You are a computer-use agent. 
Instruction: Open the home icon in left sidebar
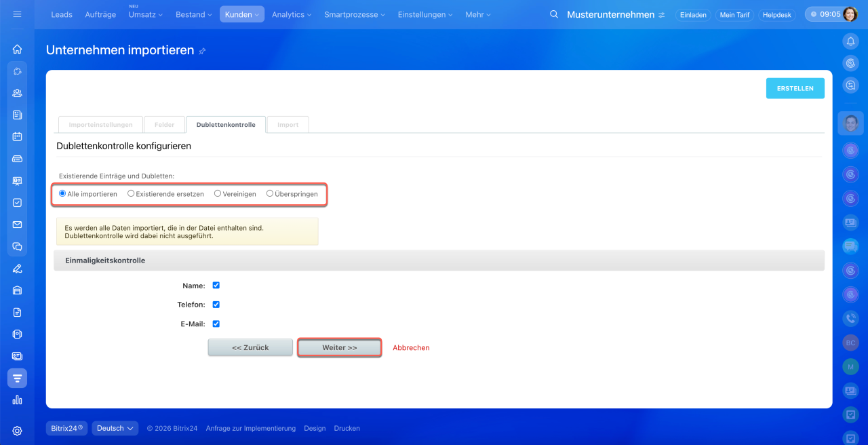coord(17,49)
